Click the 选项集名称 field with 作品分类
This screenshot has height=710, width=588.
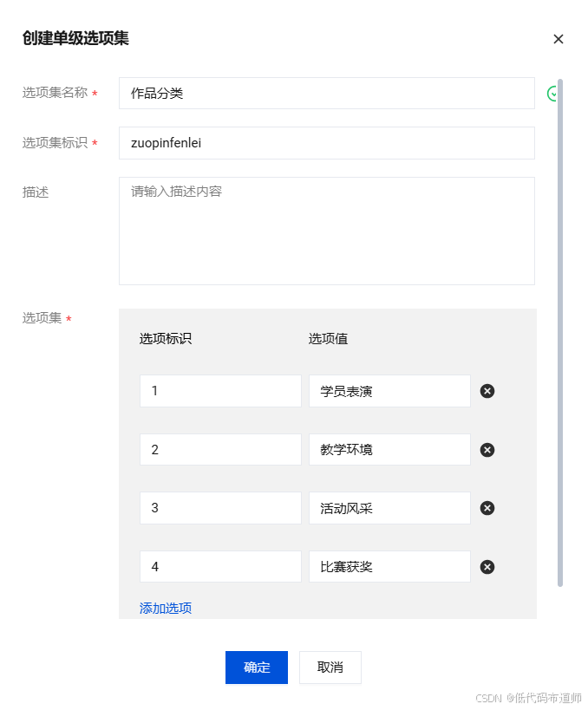pos(327,94)
